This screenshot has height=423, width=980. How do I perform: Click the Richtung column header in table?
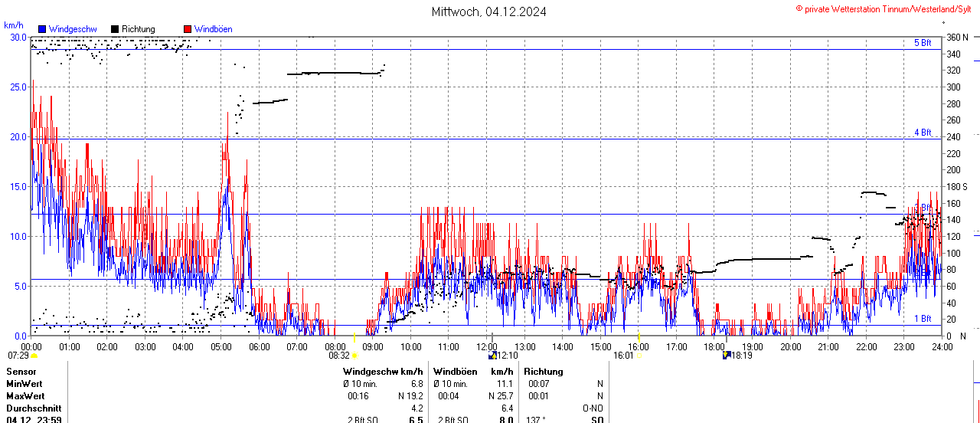(x=544, y=372)
